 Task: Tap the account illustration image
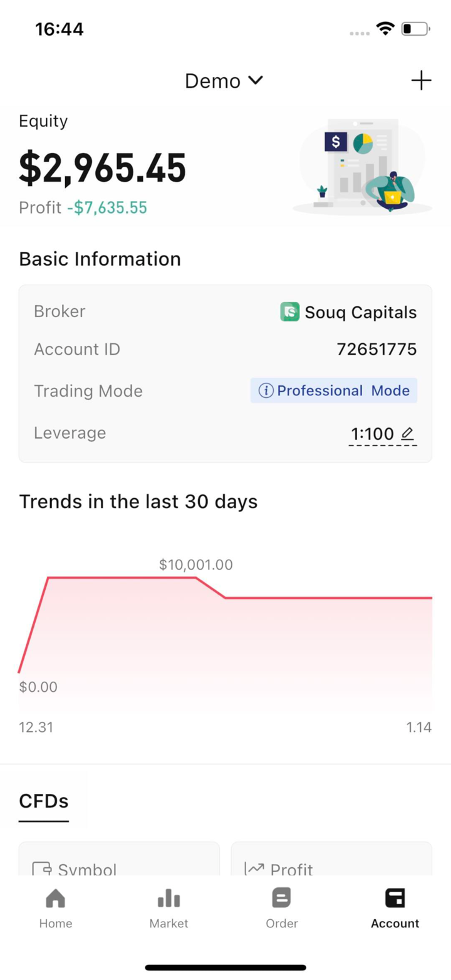click(x=362, y=166)
